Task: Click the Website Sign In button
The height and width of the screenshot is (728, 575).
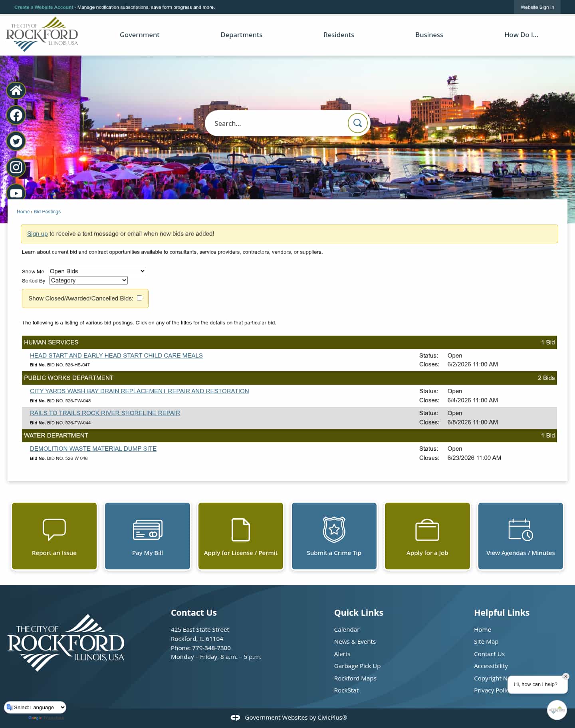Action: pos(537,7)
